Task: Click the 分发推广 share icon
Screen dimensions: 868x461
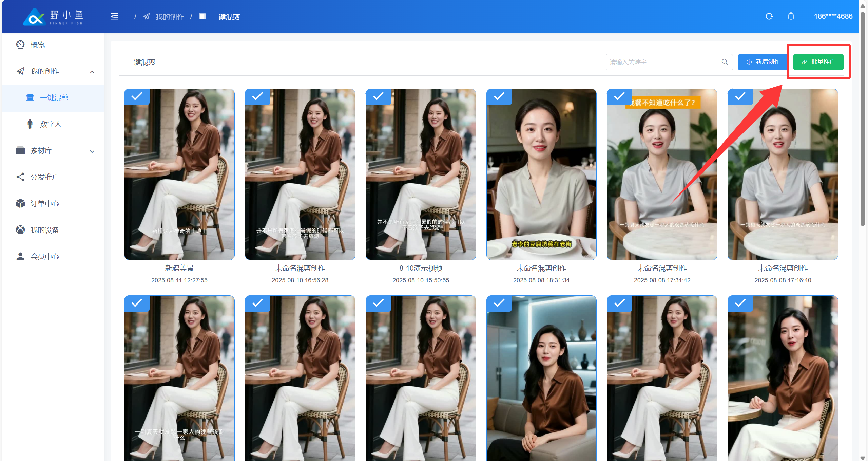Action: pyautogui.click(x=20, y=177)
